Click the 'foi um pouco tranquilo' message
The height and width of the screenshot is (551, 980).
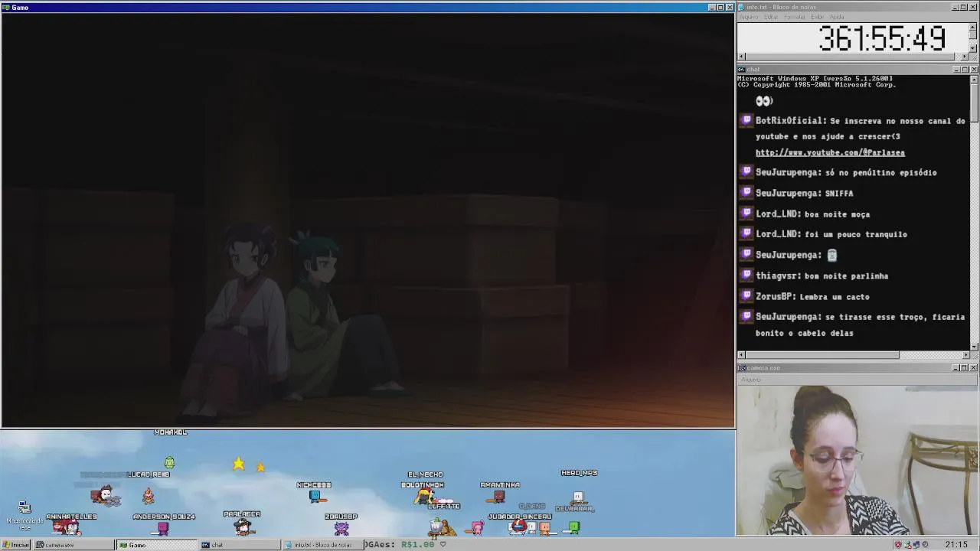[856, 234]
